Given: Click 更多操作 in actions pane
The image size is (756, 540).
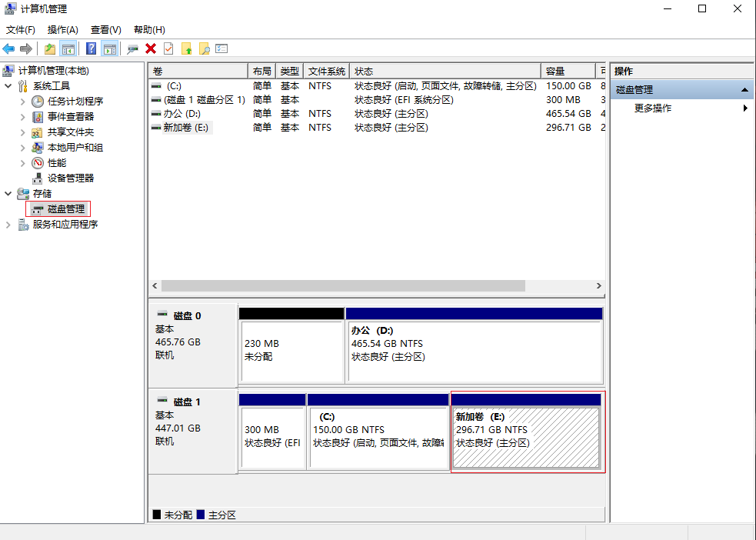Looking at the screenshot, I should [652, 108].
